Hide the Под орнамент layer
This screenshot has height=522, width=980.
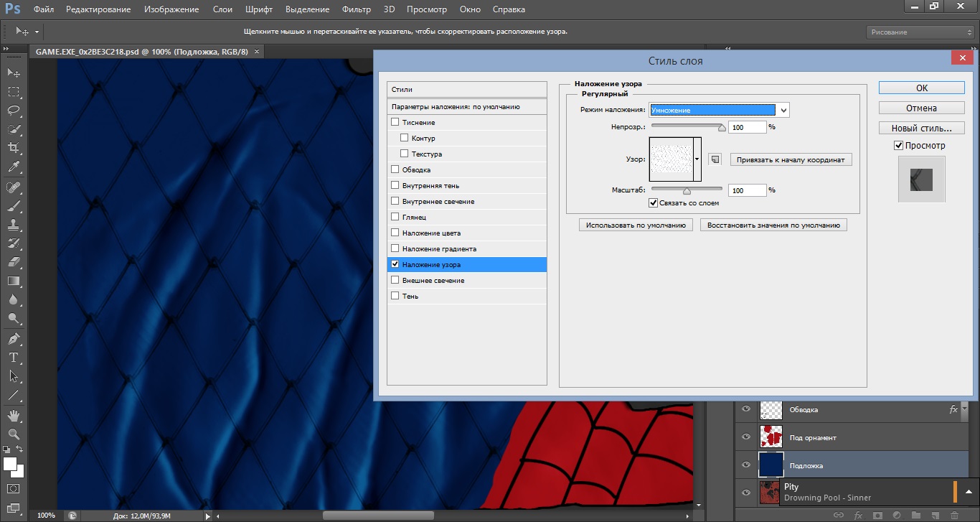(x=746, y=437)
